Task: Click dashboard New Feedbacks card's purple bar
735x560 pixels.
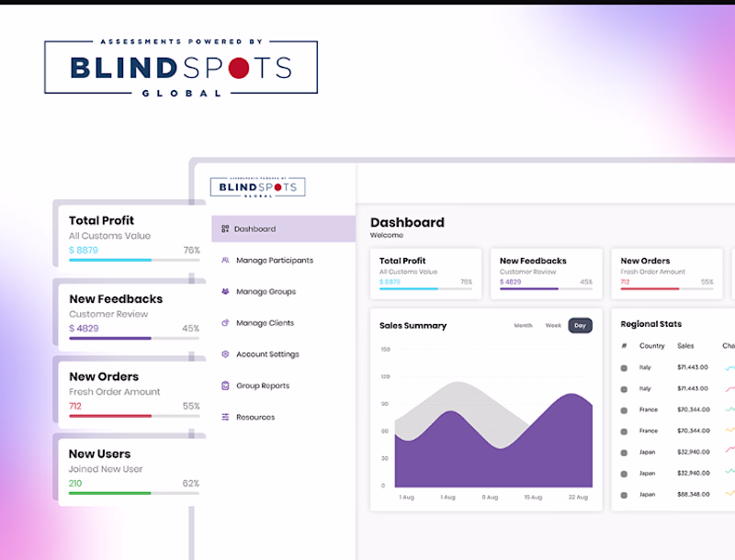Action: (x=529, y=289)
